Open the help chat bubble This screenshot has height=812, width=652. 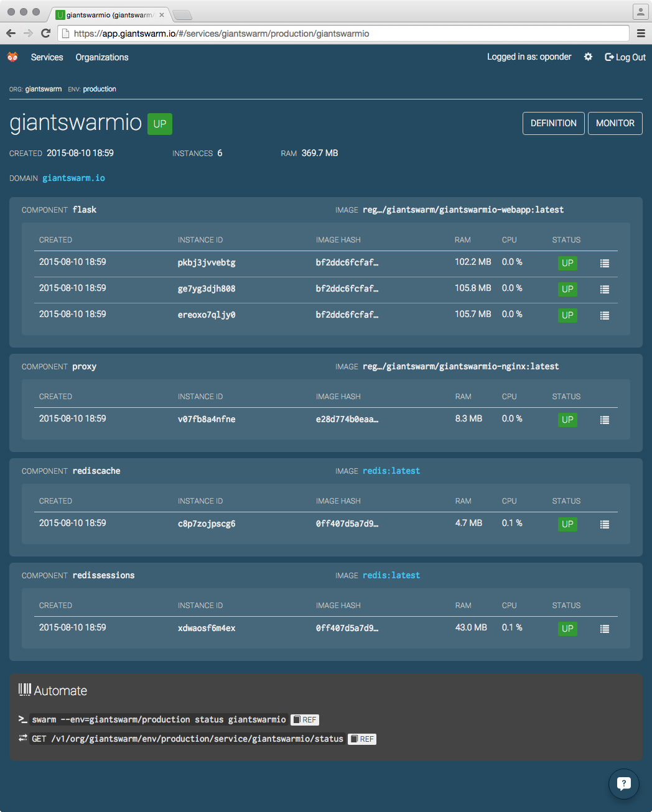coord(623,783)
